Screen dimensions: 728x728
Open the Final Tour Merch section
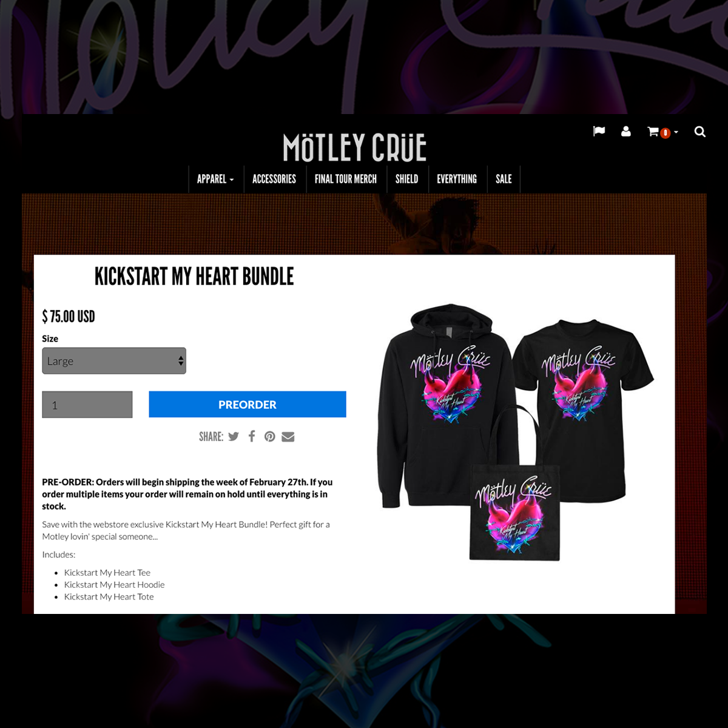coord(346,179)
